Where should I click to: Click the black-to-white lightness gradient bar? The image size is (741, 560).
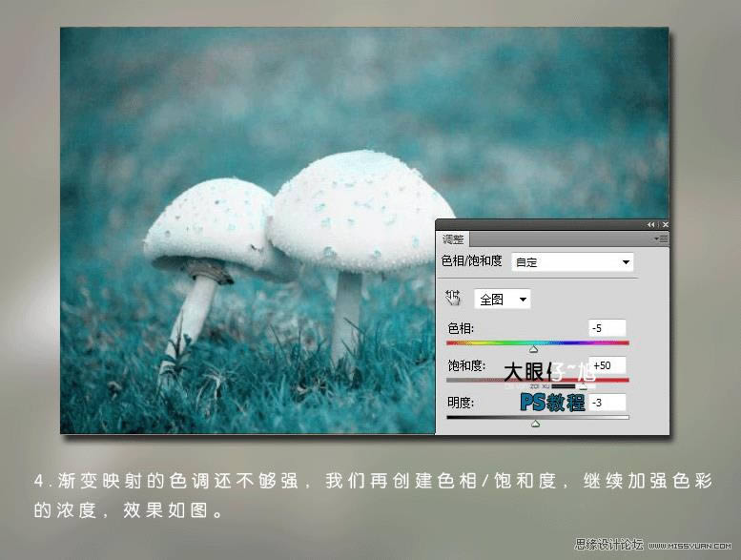pos(538,417)
